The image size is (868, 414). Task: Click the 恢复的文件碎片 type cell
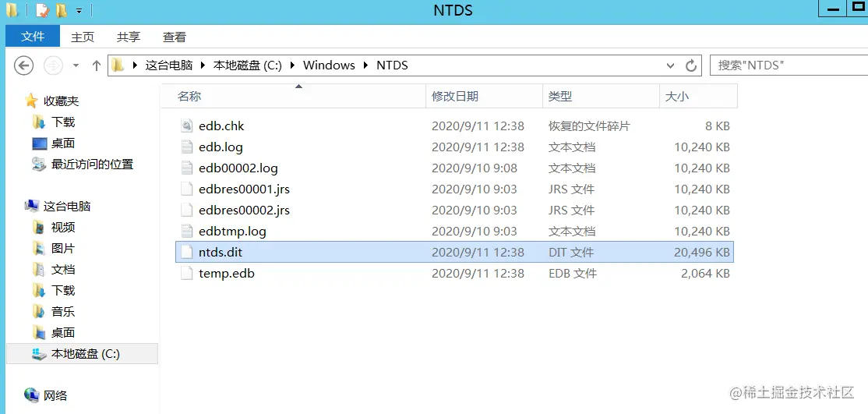coord(589,126)
